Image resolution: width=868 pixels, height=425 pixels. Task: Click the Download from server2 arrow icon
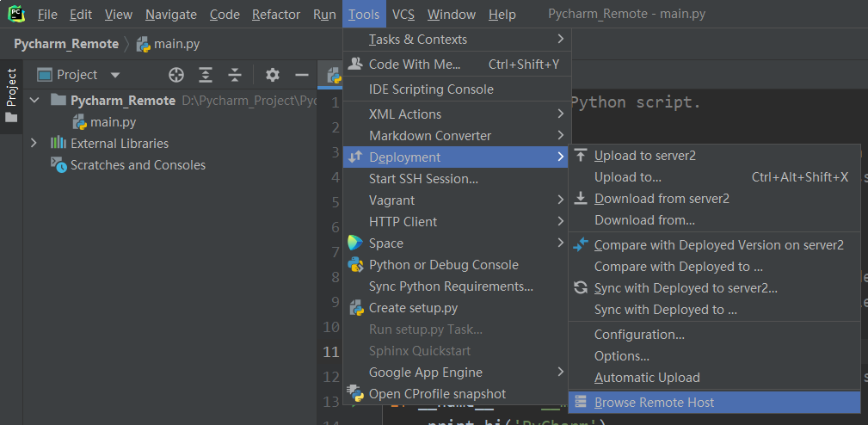pos(580,198)
